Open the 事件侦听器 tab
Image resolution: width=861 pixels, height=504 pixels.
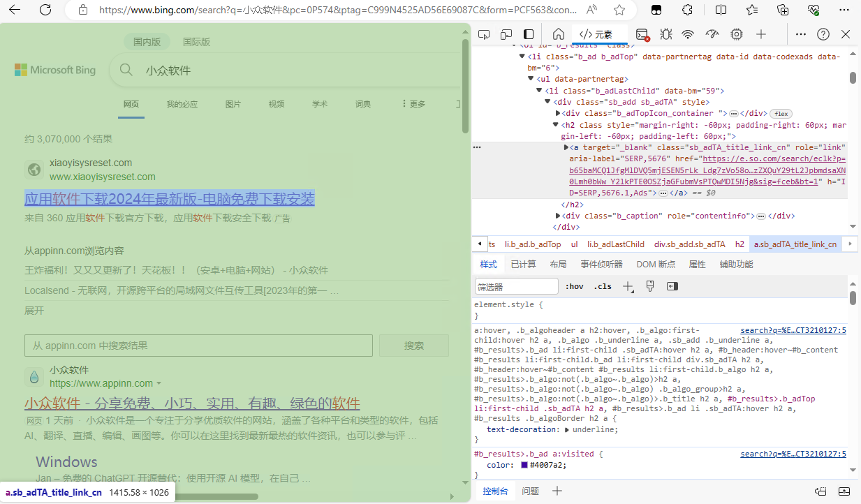(x=601, y=265)
